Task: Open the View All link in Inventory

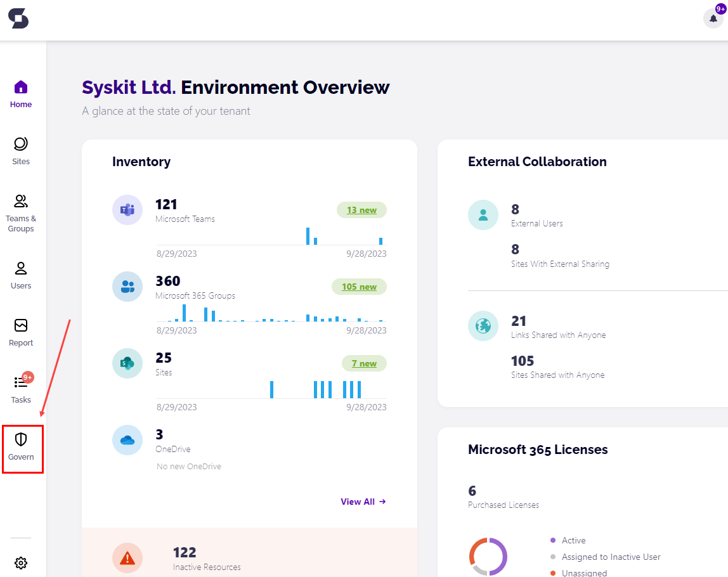Action: [363, 502]
